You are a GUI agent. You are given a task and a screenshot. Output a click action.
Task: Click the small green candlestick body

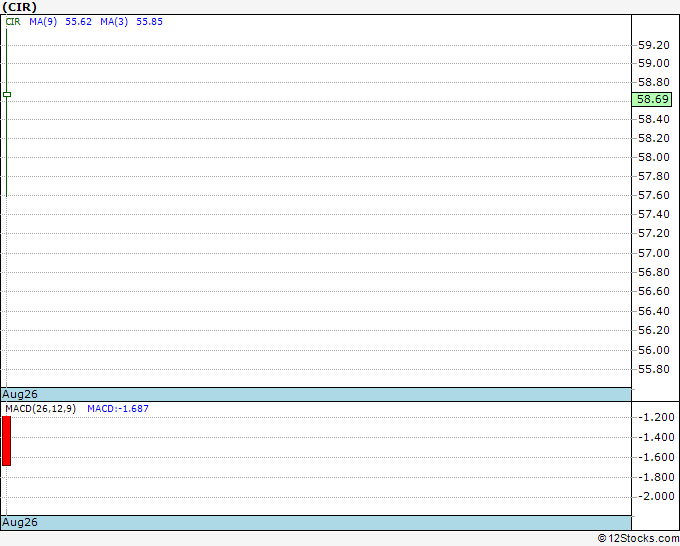tap(7, 95)
